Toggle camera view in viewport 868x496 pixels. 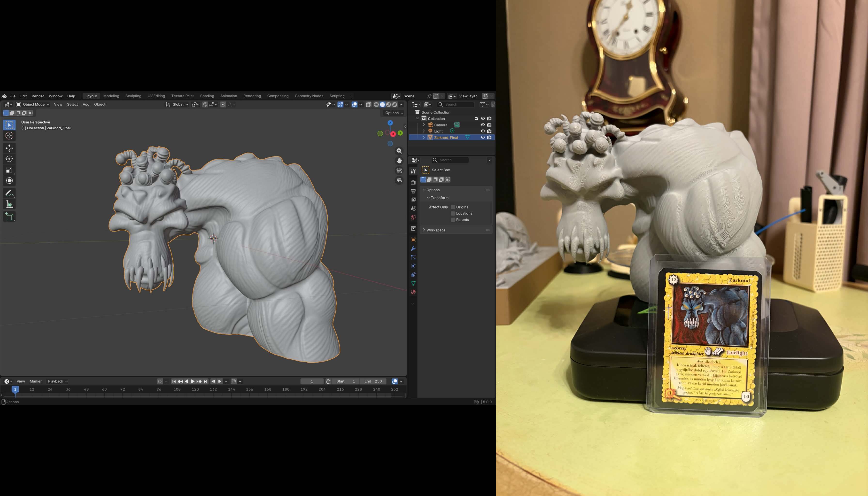pyautogui.click(x=399, y=170)
